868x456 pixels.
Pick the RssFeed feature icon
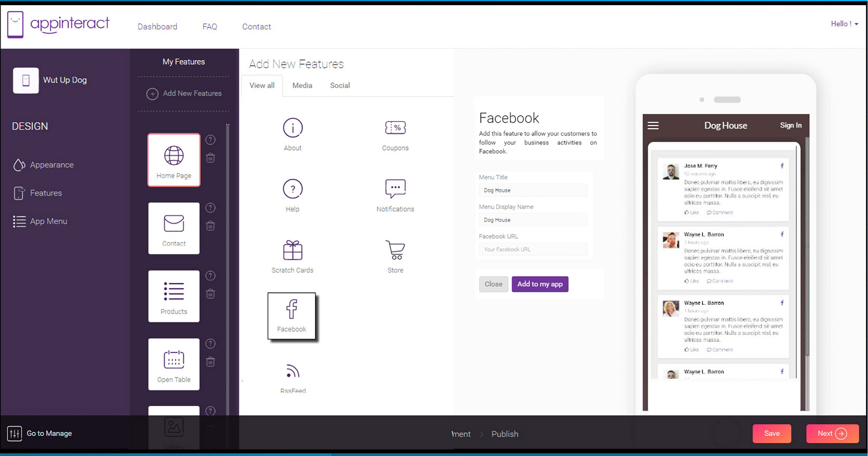(293, 372)
